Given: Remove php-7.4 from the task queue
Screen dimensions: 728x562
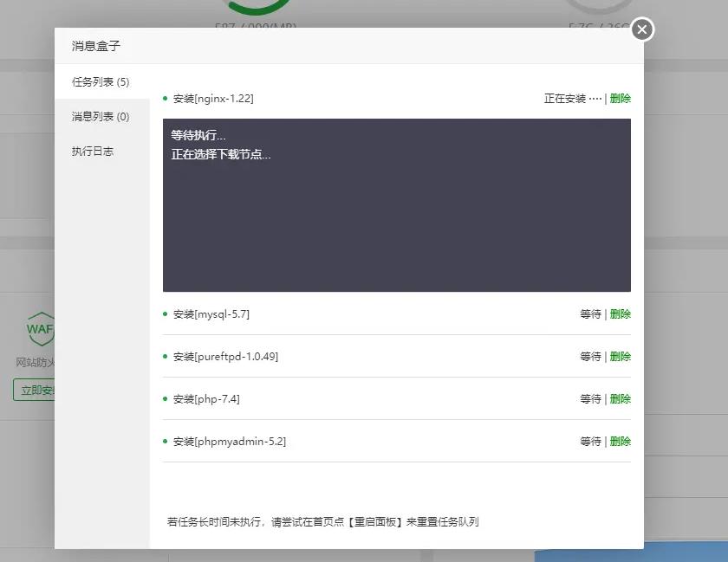Looking at the screenshot, I should (x=621, y=398).
